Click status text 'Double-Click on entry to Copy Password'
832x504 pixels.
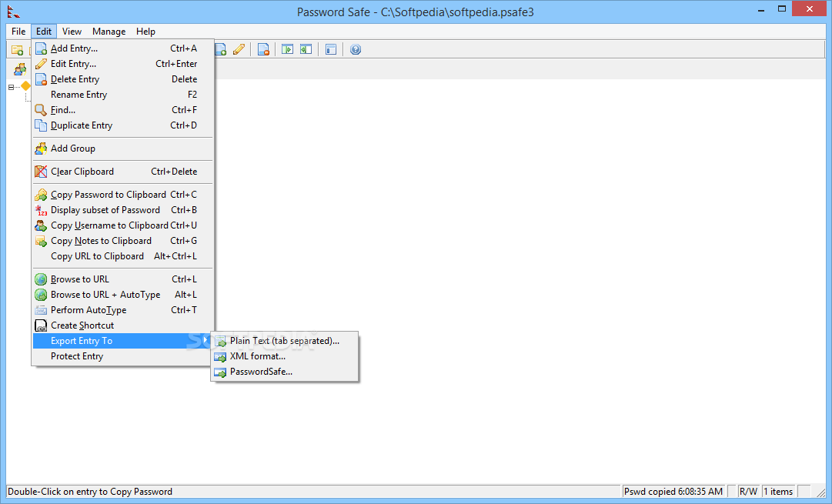[90, 491]
